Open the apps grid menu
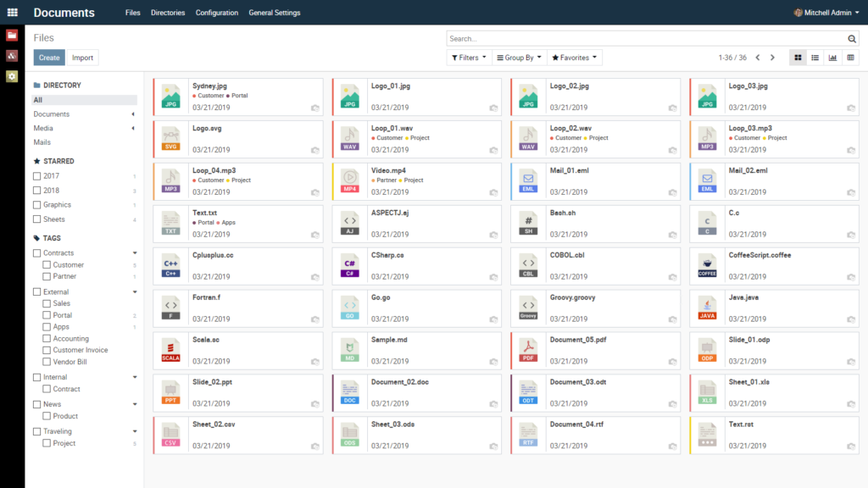Viewport: 868px width, 488px height. 11,12
